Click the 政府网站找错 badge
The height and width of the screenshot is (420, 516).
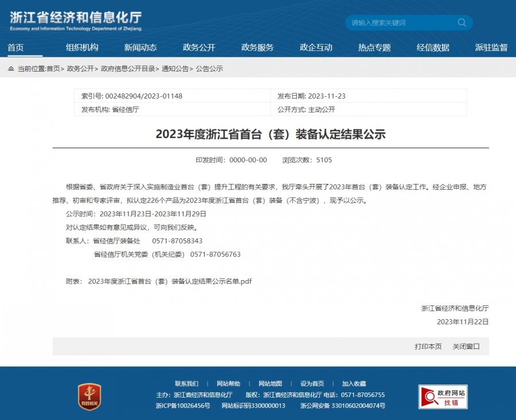[x=443, y=397]
